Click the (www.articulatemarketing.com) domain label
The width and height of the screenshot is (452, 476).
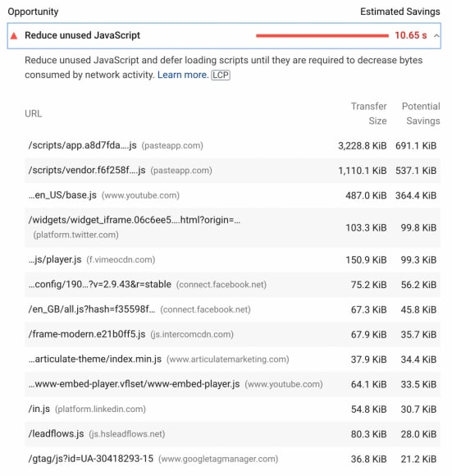[x=227, y=359]
